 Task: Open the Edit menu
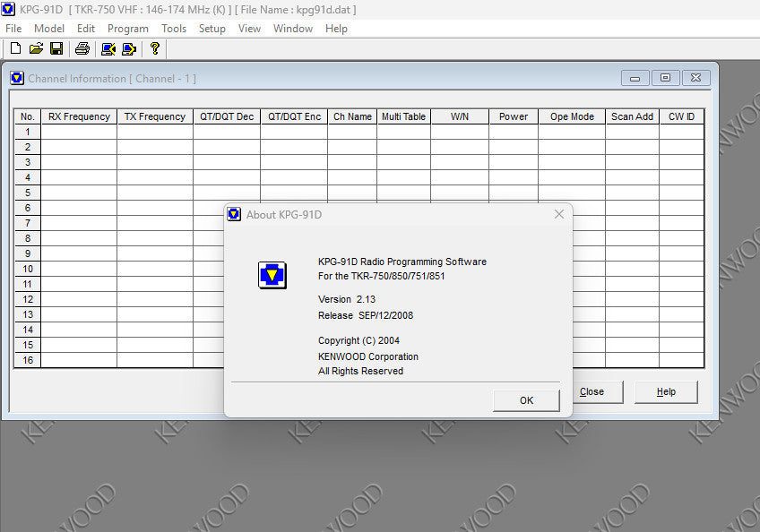pyautogui.click(x=86, y=29)
